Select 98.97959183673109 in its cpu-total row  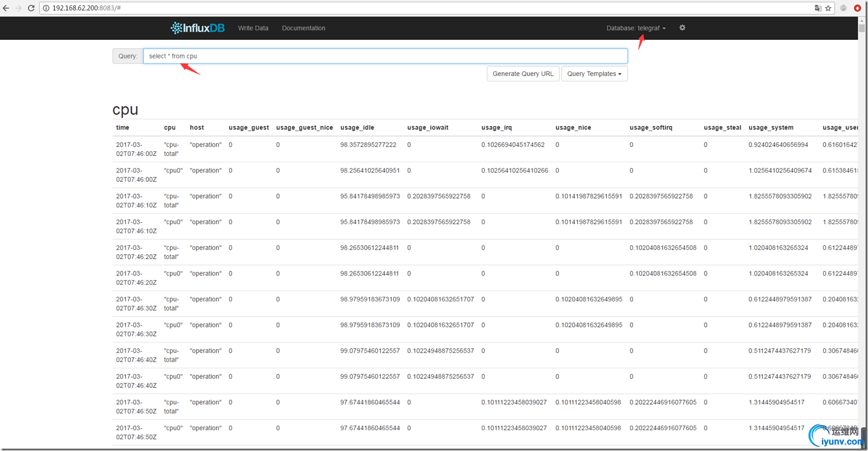coord(370,299)
